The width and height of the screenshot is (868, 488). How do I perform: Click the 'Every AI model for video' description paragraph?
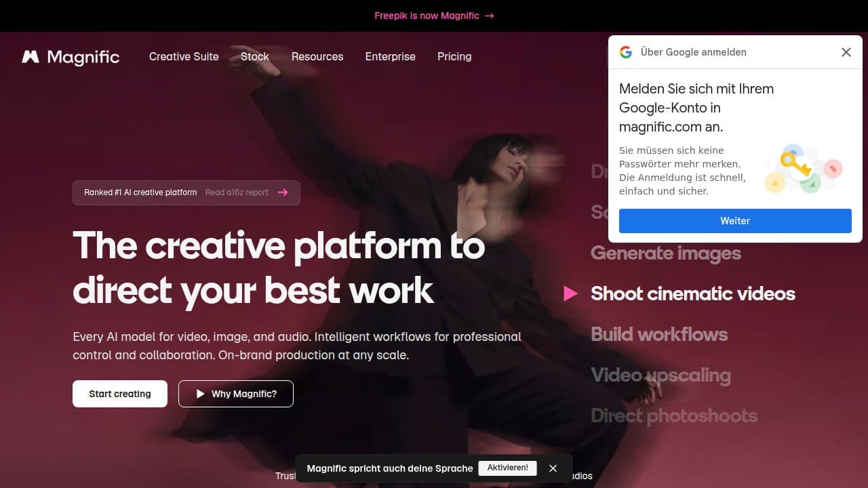click(x=297, y=346)
